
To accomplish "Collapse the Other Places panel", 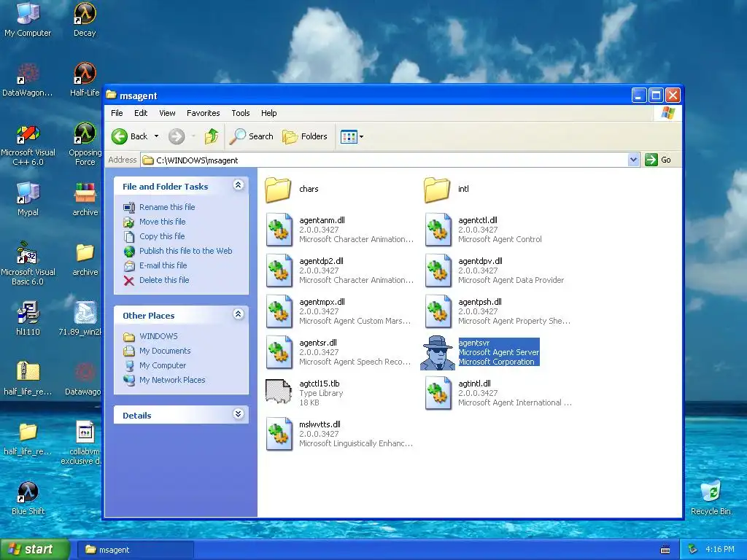I will tap(239, 314).
